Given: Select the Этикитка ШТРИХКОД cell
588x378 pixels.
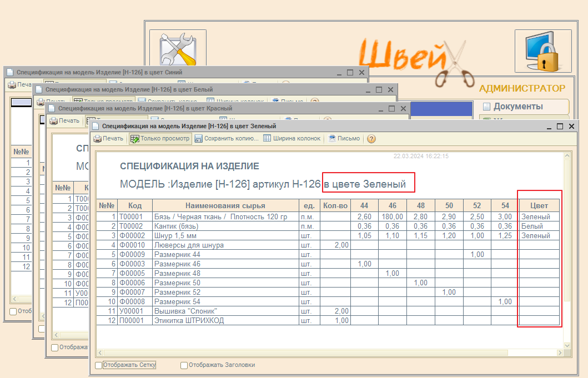Looking at the screenshot, I should [x=225, y=321].
